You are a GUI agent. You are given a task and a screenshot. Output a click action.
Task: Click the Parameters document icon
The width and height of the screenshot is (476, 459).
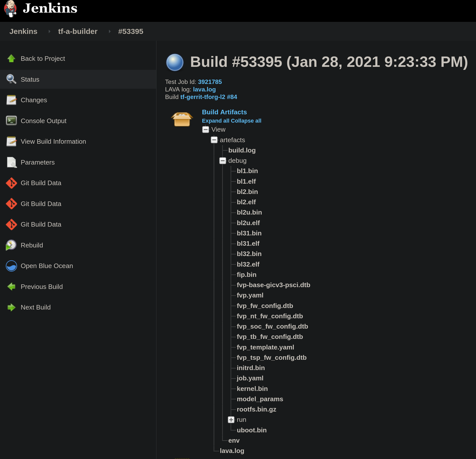point(11,162)
